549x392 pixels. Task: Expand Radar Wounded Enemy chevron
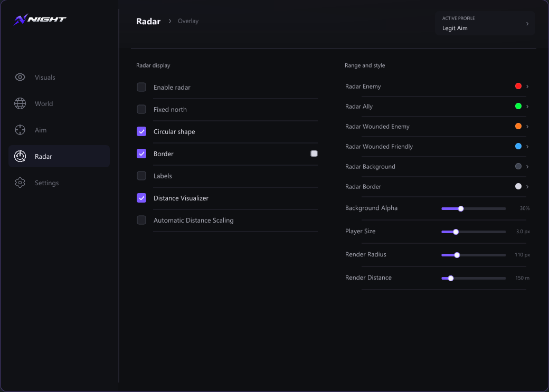pos(527,126)
